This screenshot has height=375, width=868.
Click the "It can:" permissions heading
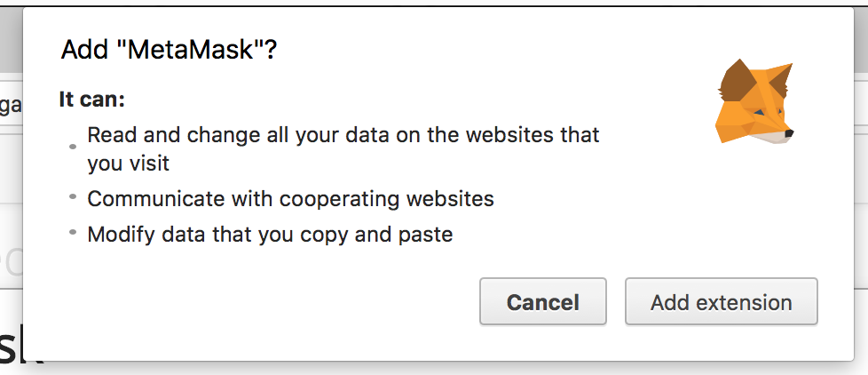[x=92, y=98]
